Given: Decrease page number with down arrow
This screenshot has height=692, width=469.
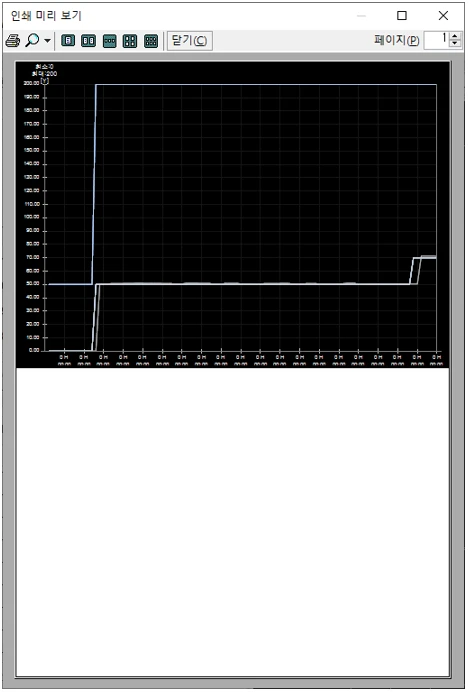Looking at the screenshot, I should [455, 44].
